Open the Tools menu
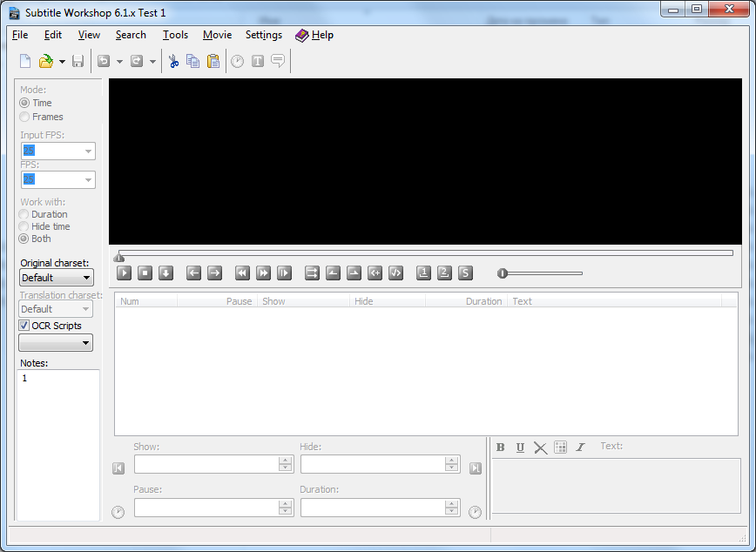The image size is (756, 552). tap(175, 35)
